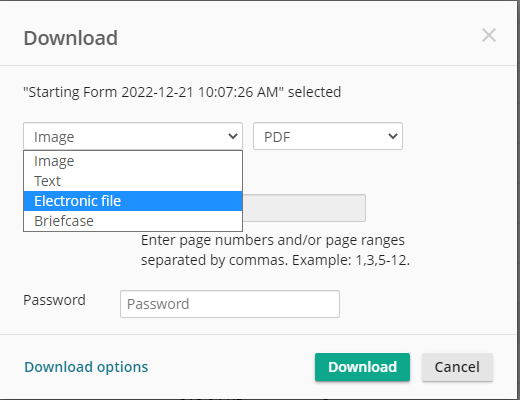Click the chevron arrow of the PDF dropdown
520x400 pixels.
point(393,136)
